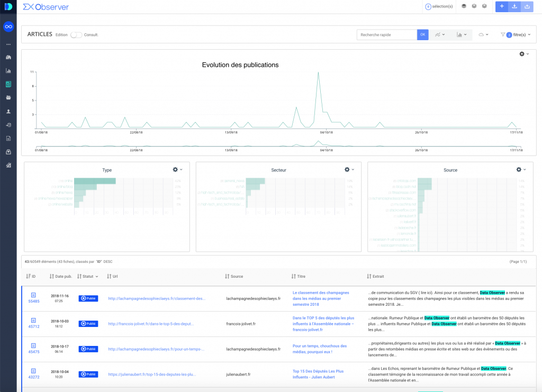542x392 pixels.
Task: Expand the filtre(s) dropdown
Action: pos(516,35)
